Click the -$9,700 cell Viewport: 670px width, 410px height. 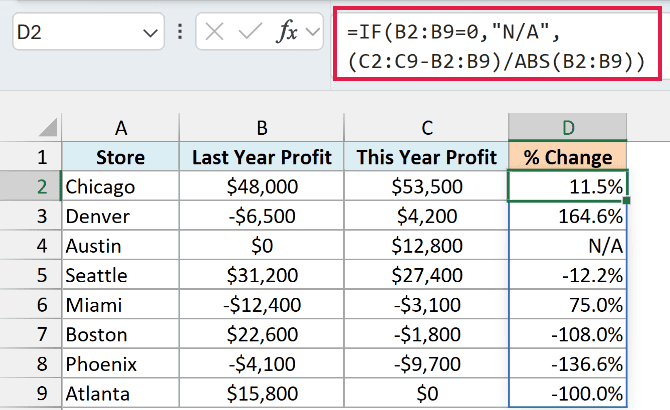(426, 363)
